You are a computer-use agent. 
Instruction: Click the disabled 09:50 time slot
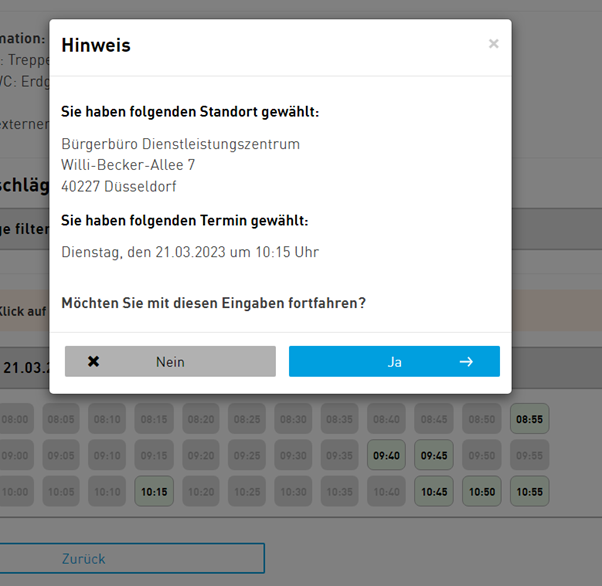482,455
